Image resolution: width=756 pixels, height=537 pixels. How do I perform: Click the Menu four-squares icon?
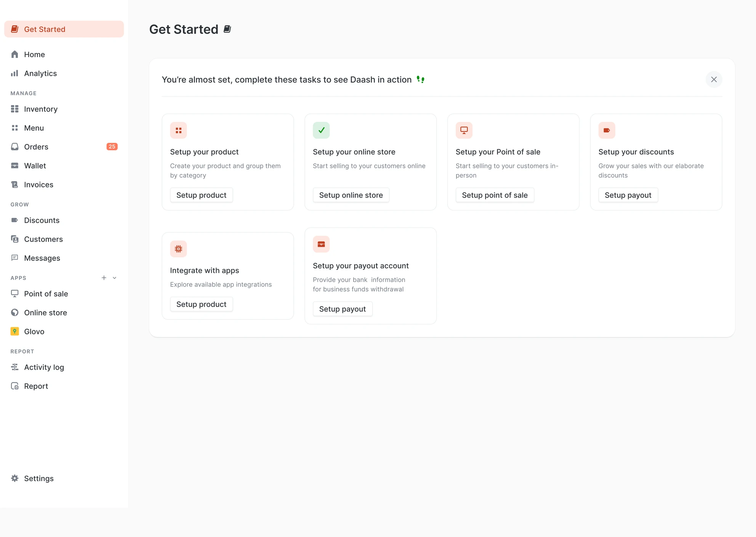click(x=15, y=128)
